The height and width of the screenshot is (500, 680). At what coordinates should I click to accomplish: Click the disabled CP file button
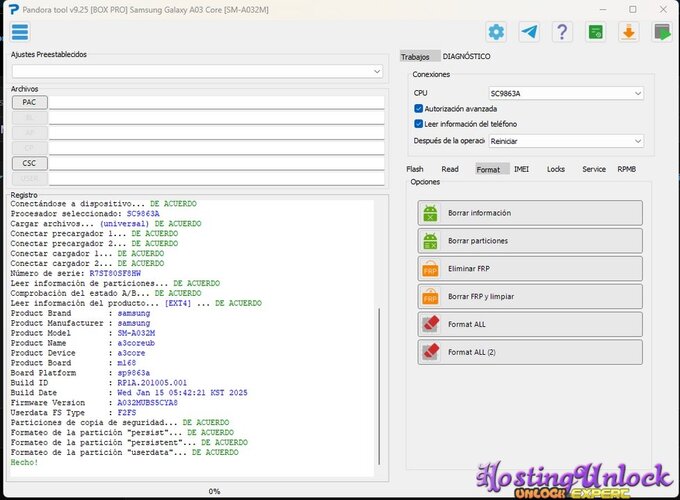pyautogui.click(x=29, y=148)
